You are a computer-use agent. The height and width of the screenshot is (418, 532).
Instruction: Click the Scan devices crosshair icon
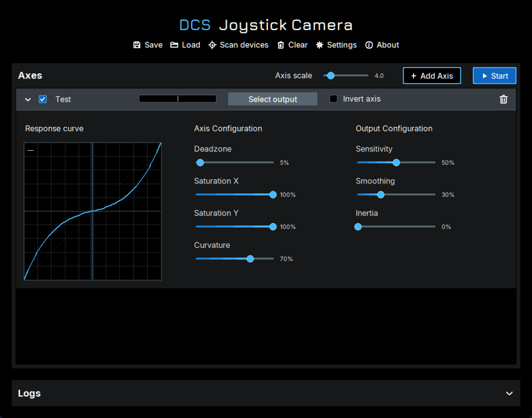(212, 45)
